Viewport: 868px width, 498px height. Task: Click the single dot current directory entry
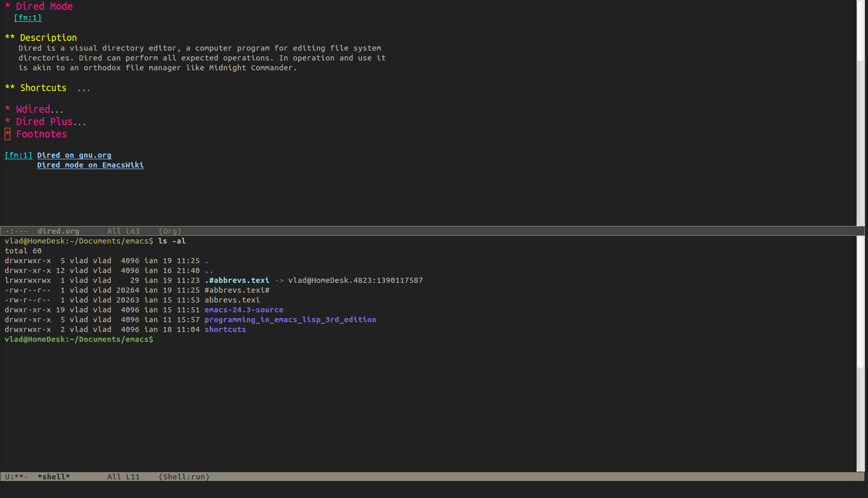(207, 261)
